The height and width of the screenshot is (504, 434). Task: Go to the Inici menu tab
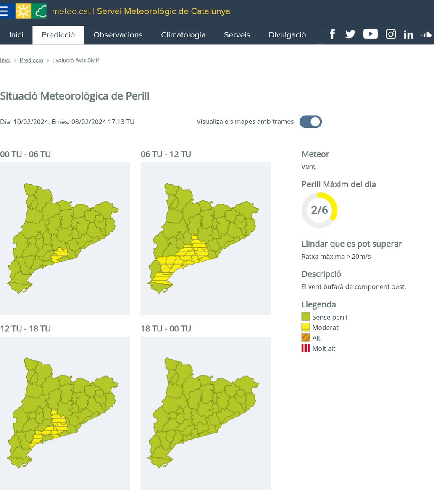pos(16,35)
